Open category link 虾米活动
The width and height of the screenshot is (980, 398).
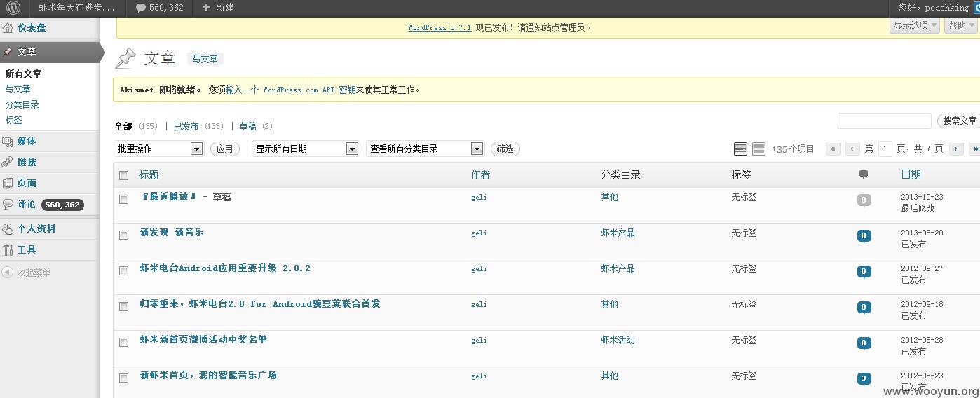coord(618,340)
